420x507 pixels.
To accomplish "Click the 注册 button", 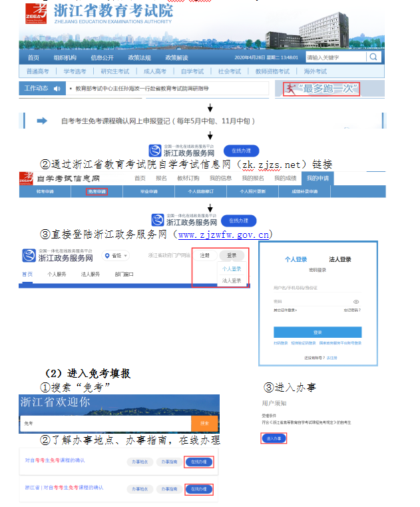I will point(204,255).
